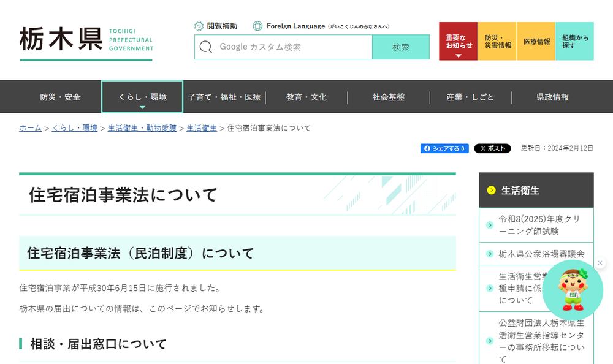Click the 検索 search button
The image size is (613, 364).
coord(401,47)
